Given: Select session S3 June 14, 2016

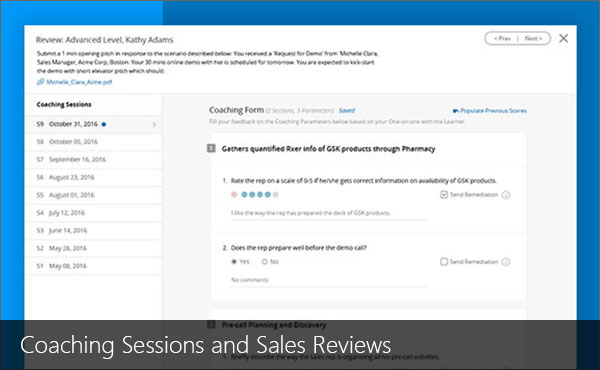Looking at the screenshot, I should point(94,230).
